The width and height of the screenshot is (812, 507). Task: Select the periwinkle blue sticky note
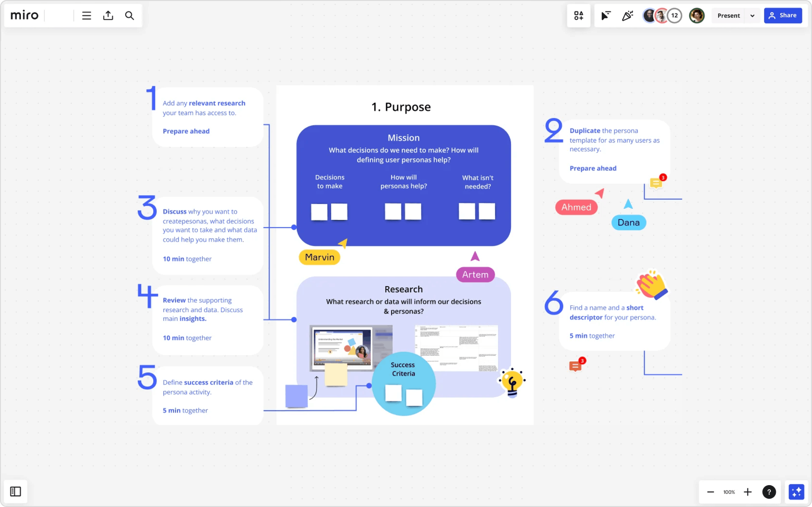(296, 396)
